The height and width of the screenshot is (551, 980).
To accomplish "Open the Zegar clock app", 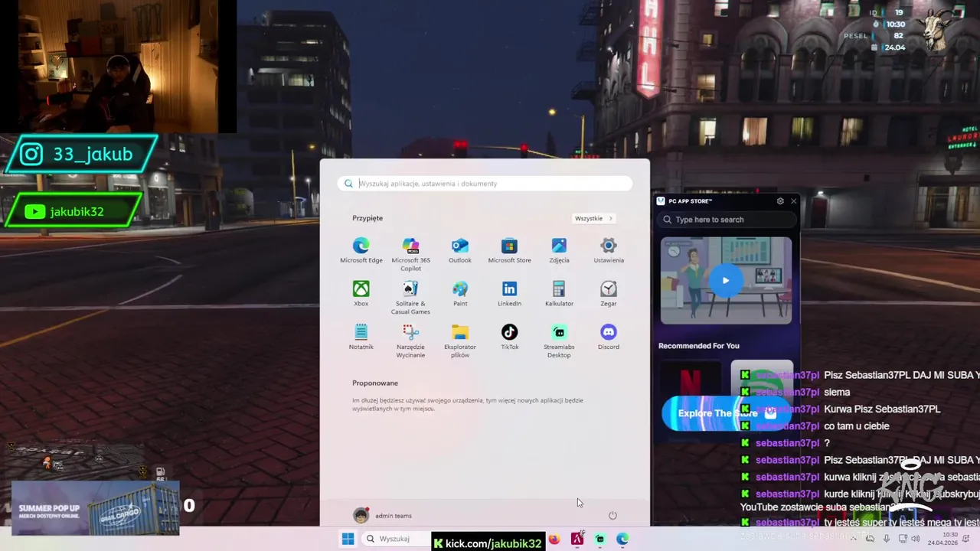I will [609, 294].
